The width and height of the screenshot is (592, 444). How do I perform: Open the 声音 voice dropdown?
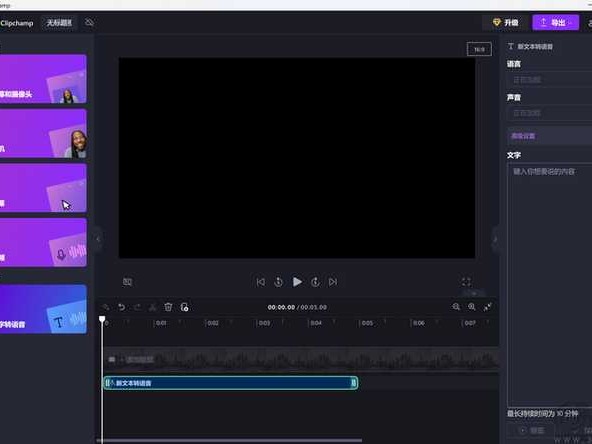pyautogui.click(x=549, y=113)
